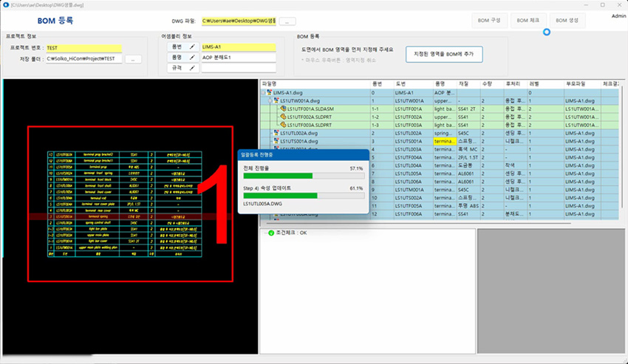Click the pencil icon on the 품명 button
The width and height of the screenshot is (628, 364).
coord(192,58)
